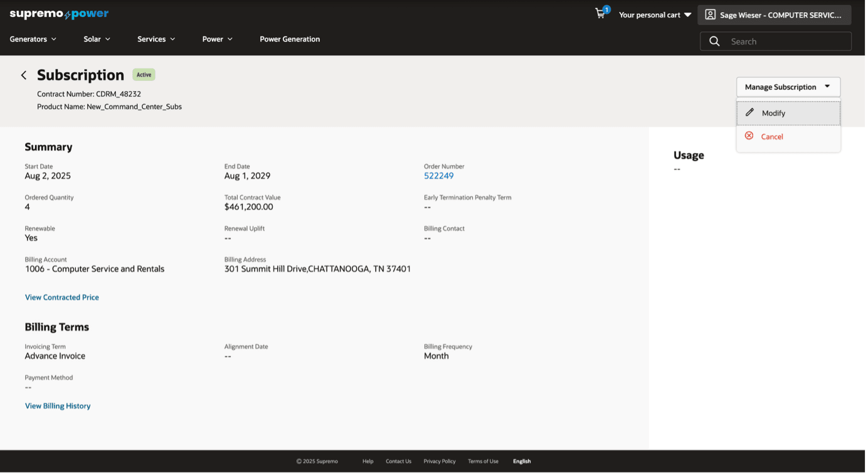Click the Renewable value Yes
Image resolution: width=868 pixels, height=475 pixels.
pyautogui.click(x=31, y=238)
